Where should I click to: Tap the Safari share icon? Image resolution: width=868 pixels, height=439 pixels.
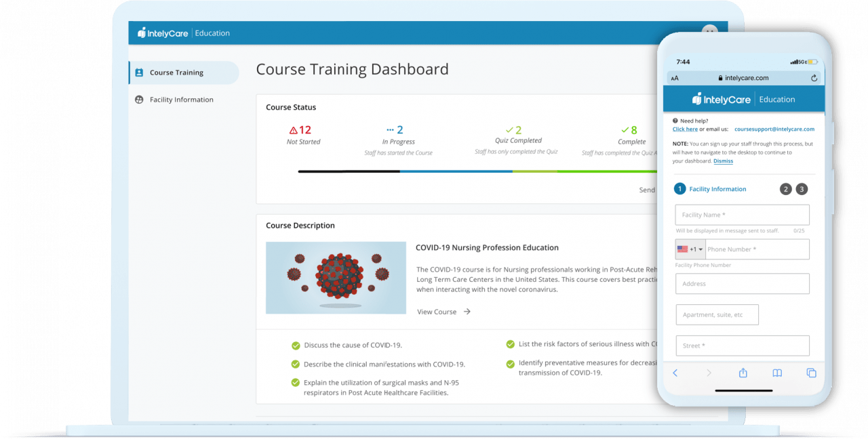743,373
